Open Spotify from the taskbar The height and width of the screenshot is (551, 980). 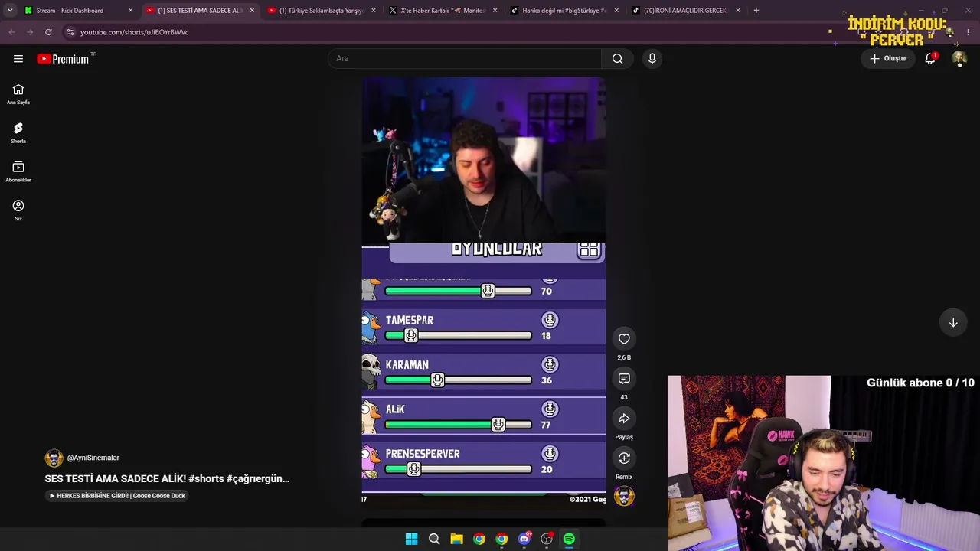click(569, 539)
